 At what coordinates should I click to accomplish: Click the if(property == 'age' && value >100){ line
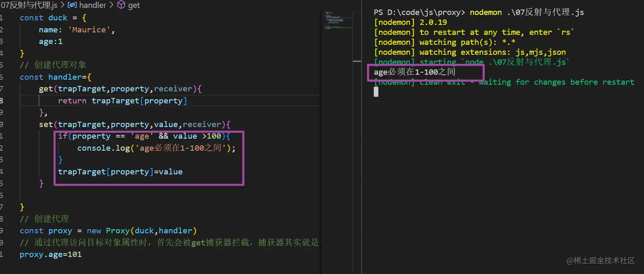pos(144,137)
